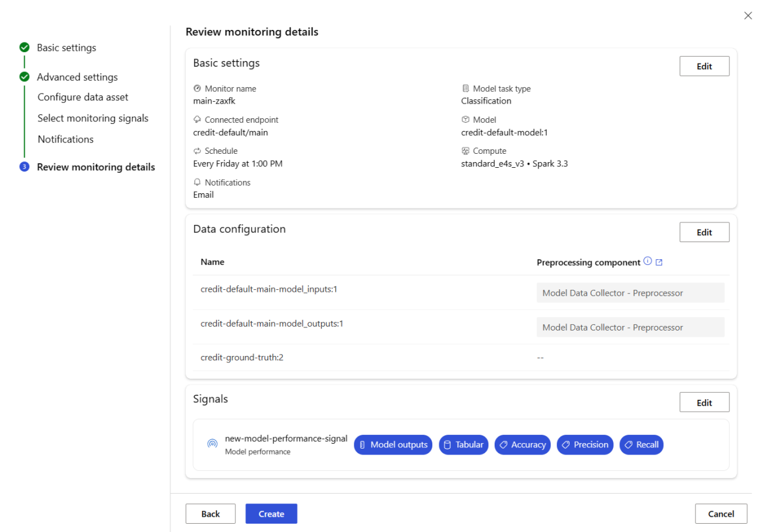Image resolution: width=763 pixels, height=532 pixels.
Task: Click the Notifications bell icon
Action: (x=197, y=182)
